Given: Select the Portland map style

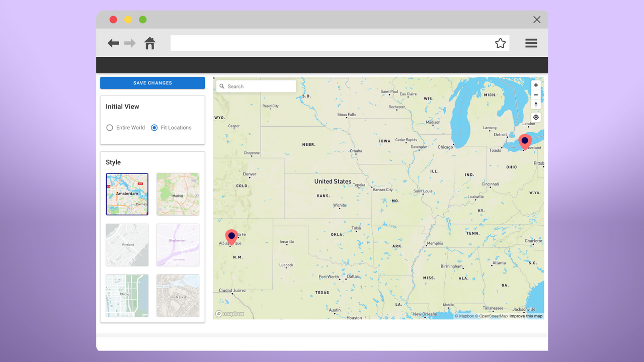Looking at the screenshot, I should tap(127, 245).
